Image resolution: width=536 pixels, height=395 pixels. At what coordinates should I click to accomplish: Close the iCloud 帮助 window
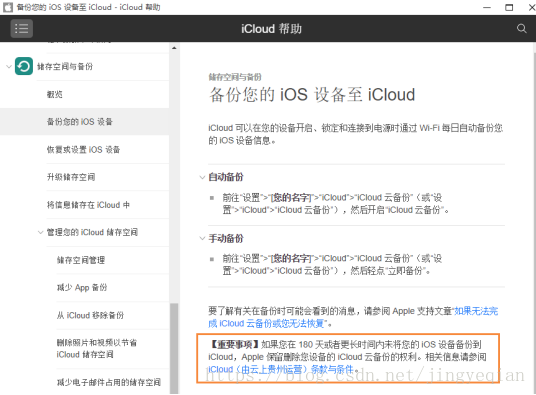[x=532, y=7]
